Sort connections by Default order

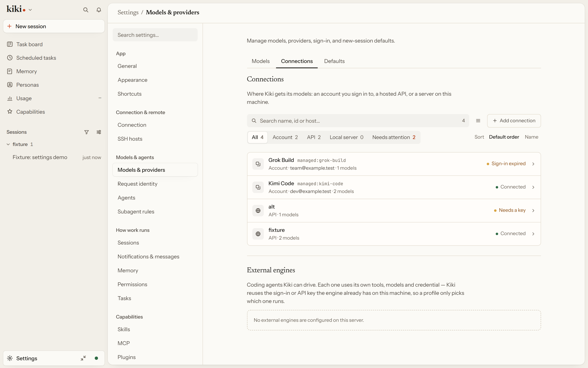[x=504, y=137]
